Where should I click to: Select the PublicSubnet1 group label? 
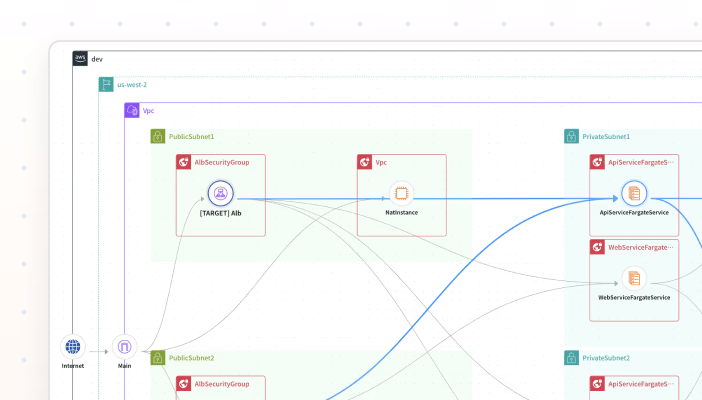pyautogui.click(x=191, y=136)
